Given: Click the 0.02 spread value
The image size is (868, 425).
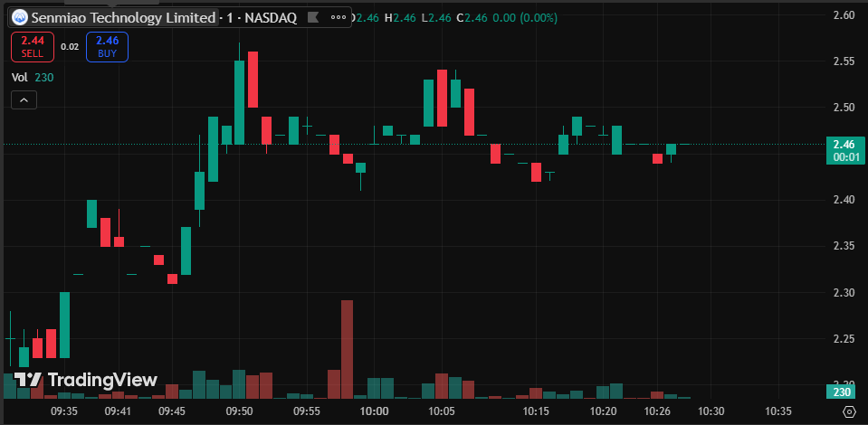Looking at the screenshot, I should click(70, 47).
